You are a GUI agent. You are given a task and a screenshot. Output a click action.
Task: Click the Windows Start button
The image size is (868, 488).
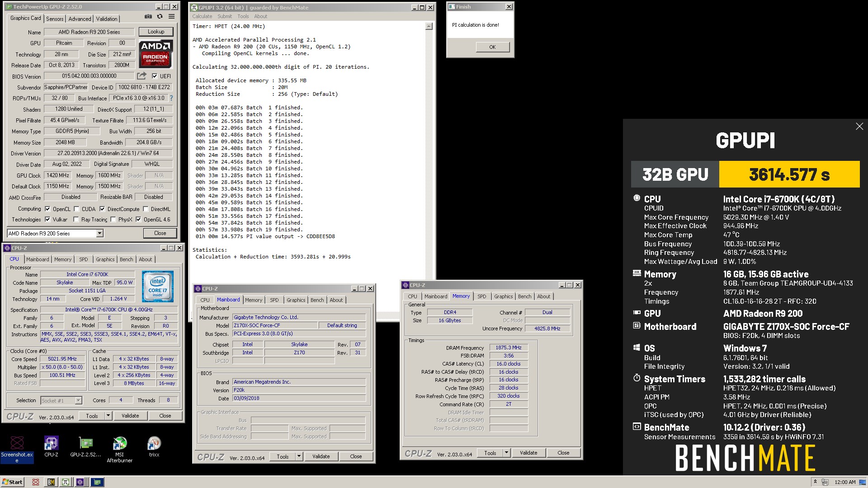pyautogui.click(x=13, y=482)
